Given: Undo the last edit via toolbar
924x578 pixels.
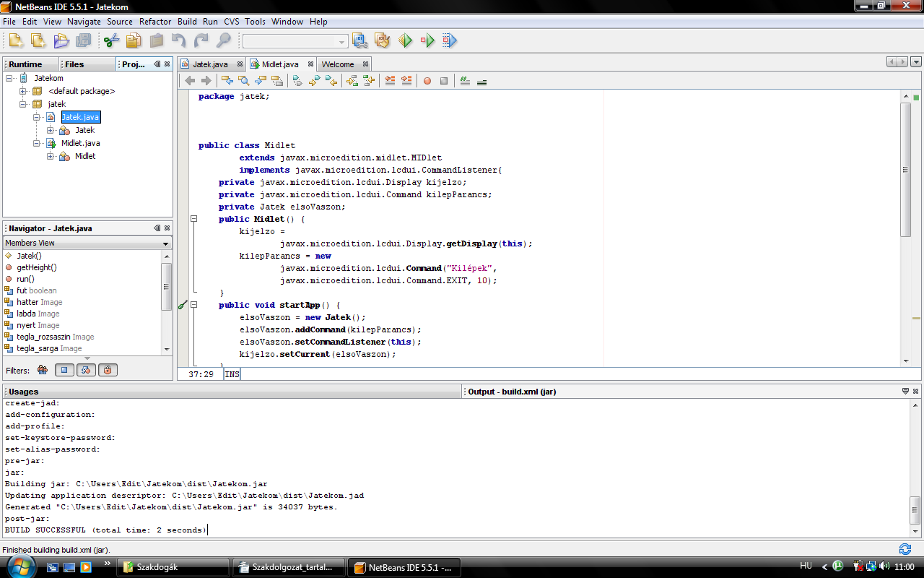Looking at the screenshot, I should 178,41.
